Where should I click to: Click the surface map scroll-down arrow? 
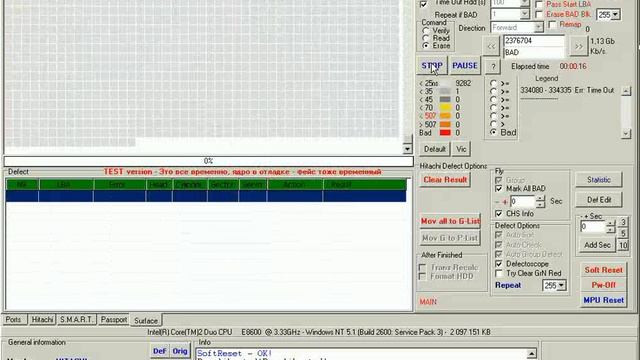(407, 149)
